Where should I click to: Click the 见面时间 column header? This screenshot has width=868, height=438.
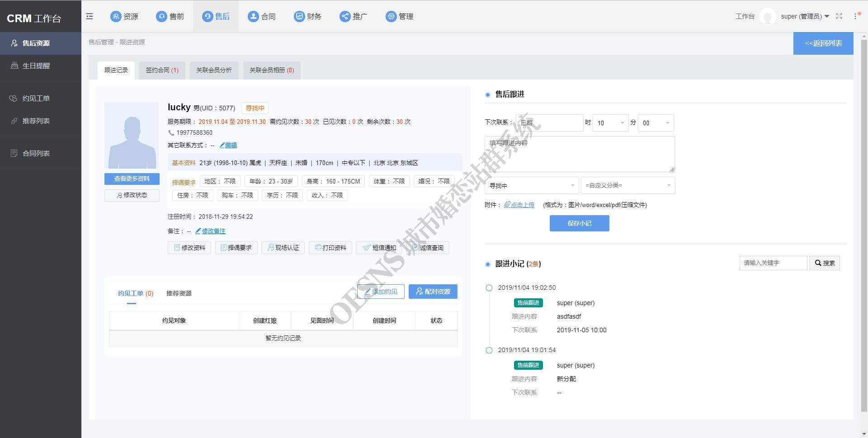[x=322, y=320]
